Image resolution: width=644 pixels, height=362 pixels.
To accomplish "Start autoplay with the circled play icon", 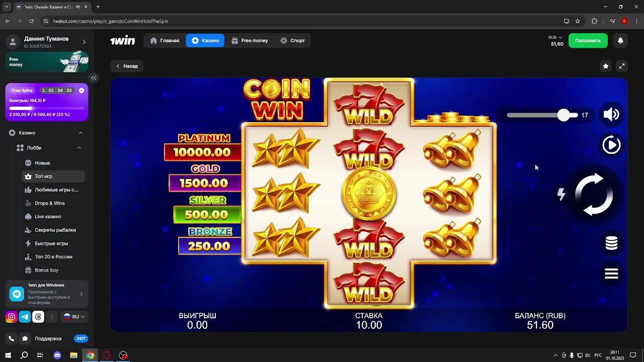I will (611, 145).
